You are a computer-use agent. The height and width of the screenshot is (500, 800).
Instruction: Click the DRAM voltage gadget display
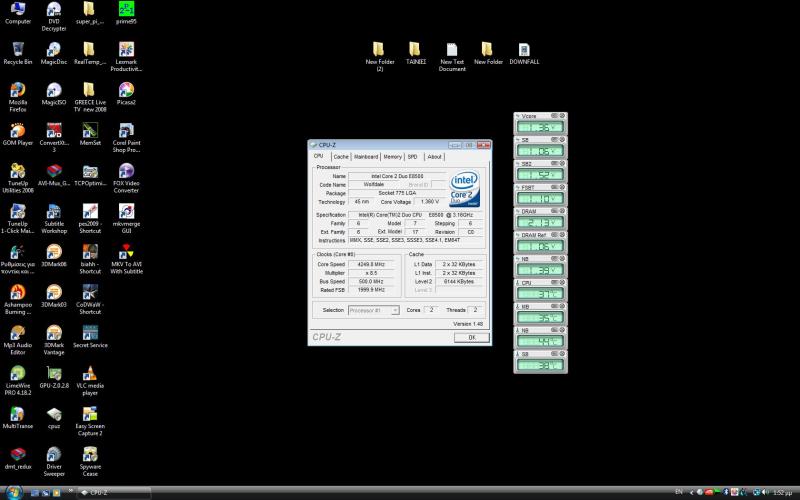tap(540, 222)
